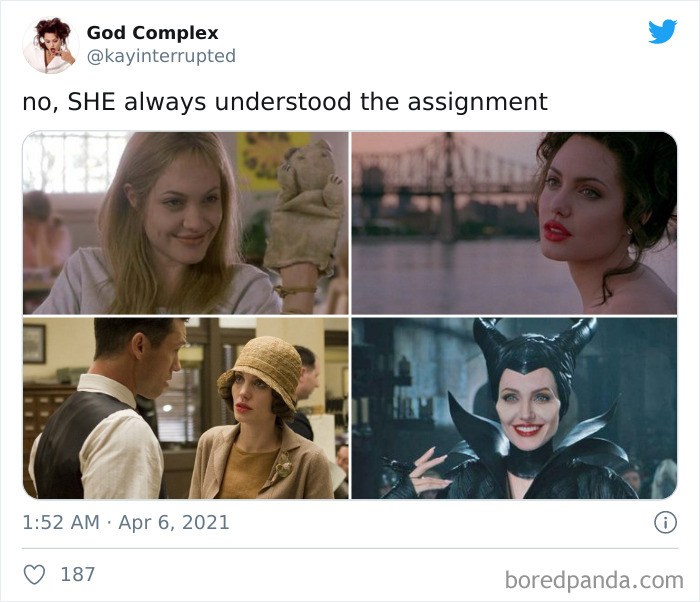Click the straw cloche hat
Viewport: 700px width, 602px height.
[261, 369]
